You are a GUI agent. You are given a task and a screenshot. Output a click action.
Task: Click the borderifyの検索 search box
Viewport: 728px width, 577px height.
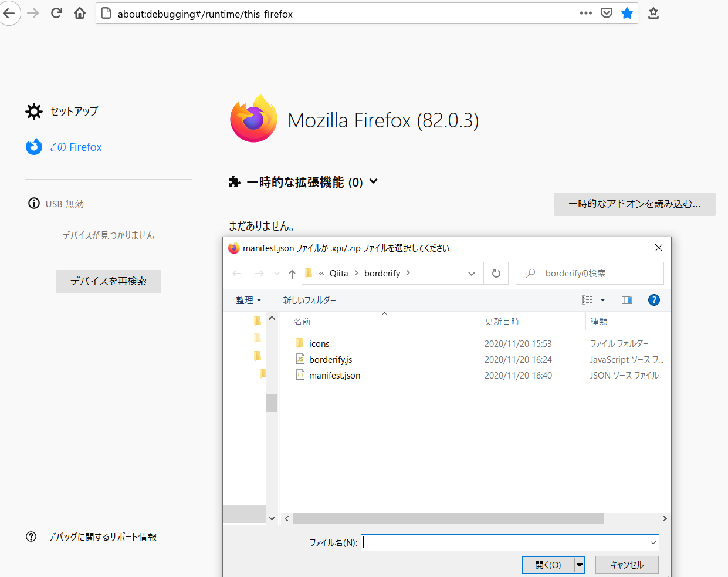[590, 274]
